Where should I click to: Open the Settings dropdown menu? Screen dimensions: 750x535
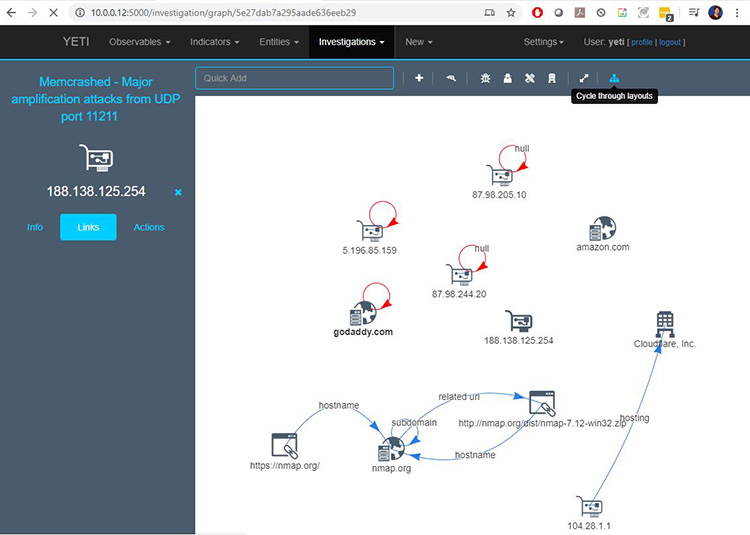click(543, 42)
